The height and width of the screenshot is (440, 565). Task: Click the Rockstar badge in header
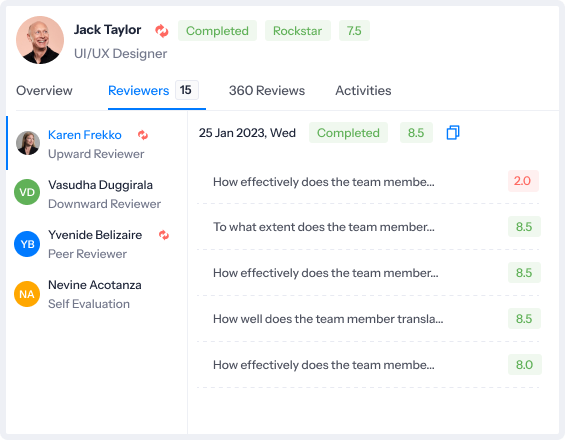click(298, 31)
